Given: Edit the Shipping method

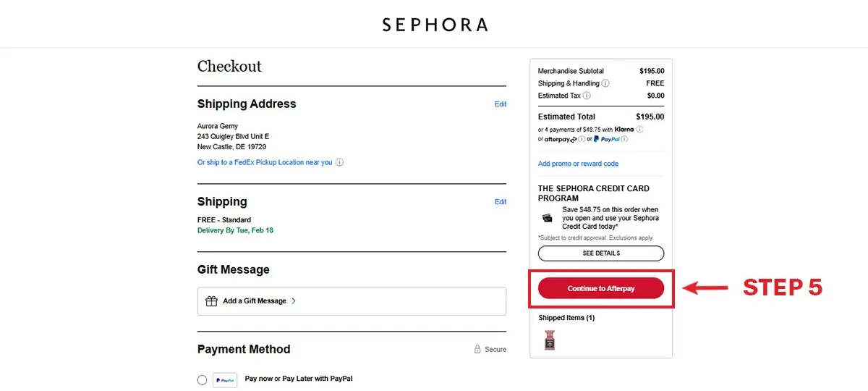Looking at the screenshot, I should tap(501, 202).
